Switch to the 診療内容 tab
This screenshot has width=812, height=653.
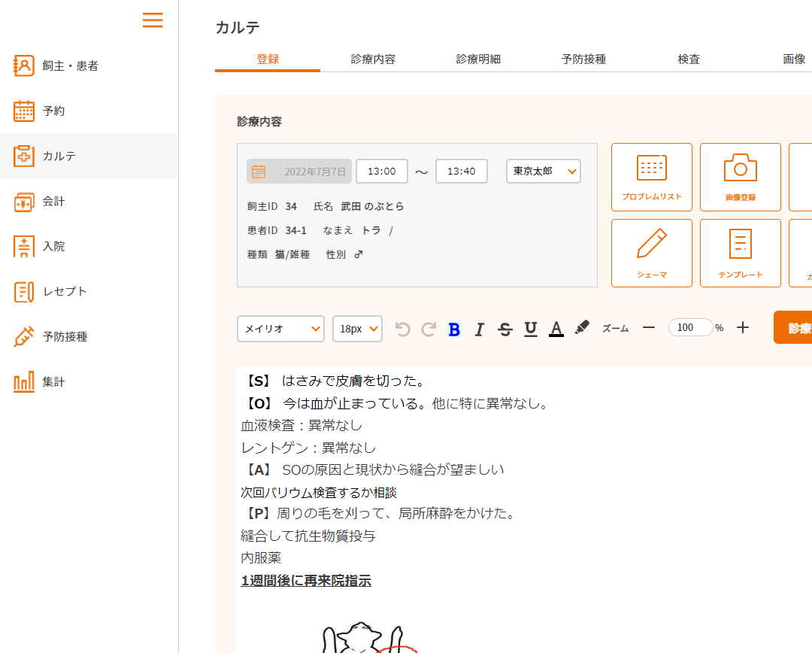click(x=373, y=59)
